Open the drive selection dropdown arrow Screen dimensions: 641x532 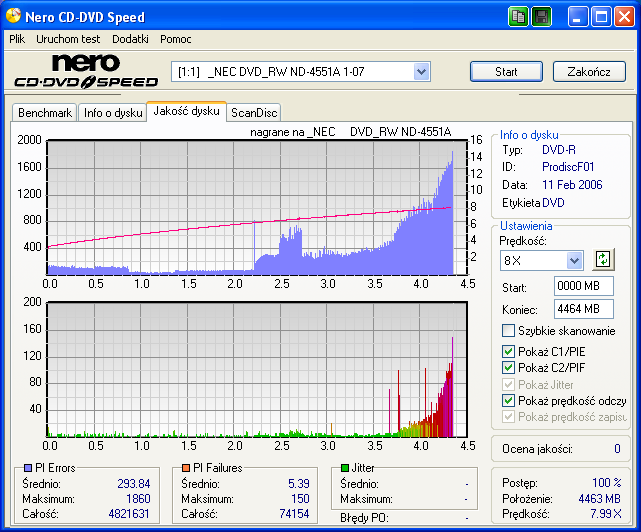421,72
